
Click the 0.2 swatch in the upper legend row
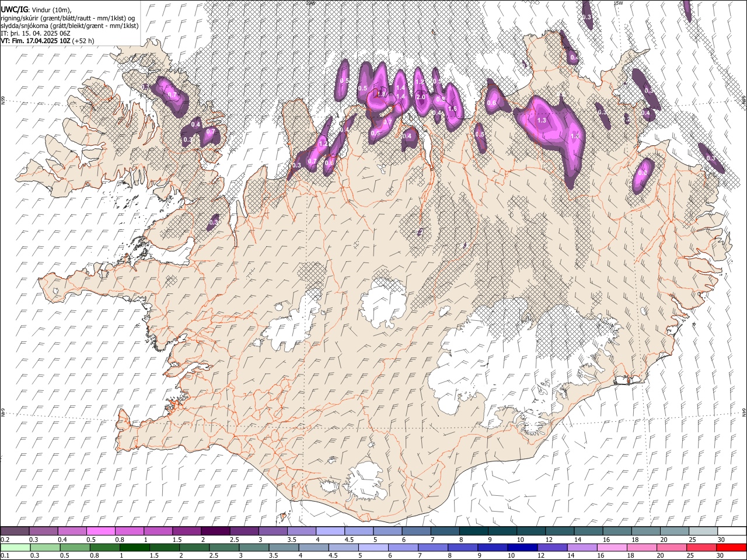pos(15,531)
